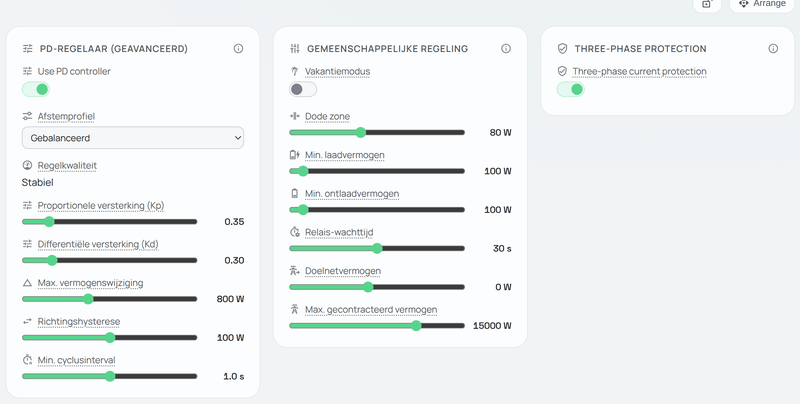The image size is (800, 404).
Task: Click the Doelnetvermogen label
Action: click(x=343, y=271)
